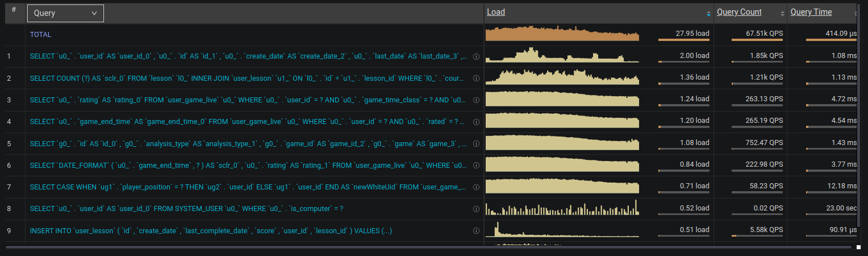The height and width of the screenshot is (256, 868).
Task: Open info icon for INSERT INTO user_lesson query
Action: click(x=476, y=231)
